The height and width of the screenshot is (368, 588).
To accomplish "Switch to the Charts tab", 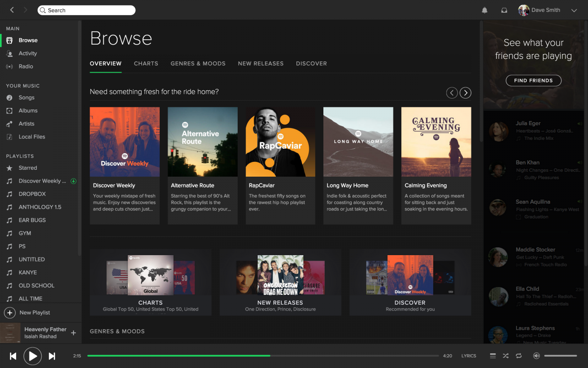I will coord(146,63).
